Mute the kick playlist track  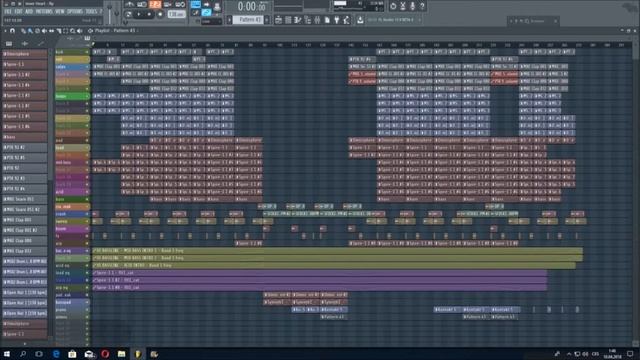pyautogui.click(x=87, y=52)
